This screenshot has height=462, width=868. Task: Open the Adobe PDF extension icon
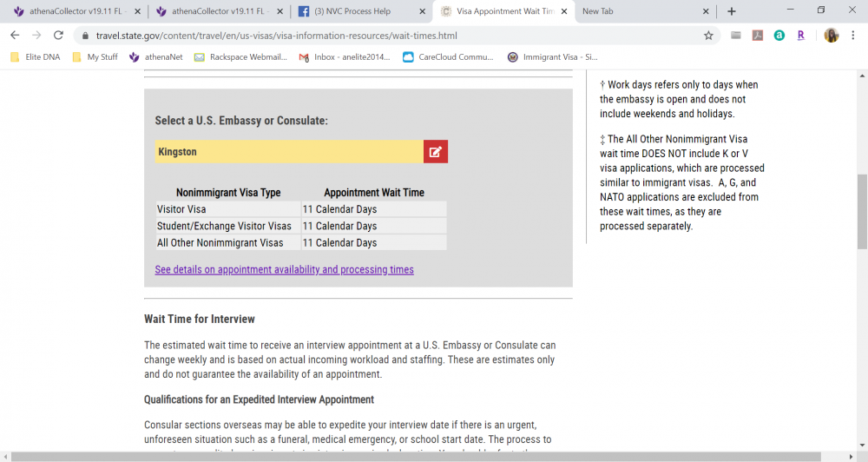click(757, 36)
